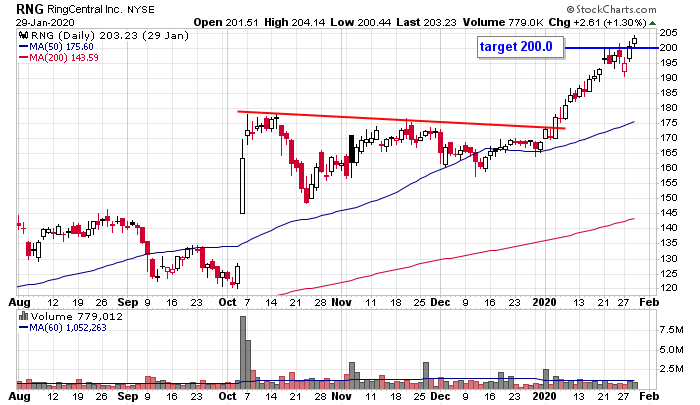Select the Volume 779,012 legend entry
700x405 pixels.
point(76,317)
